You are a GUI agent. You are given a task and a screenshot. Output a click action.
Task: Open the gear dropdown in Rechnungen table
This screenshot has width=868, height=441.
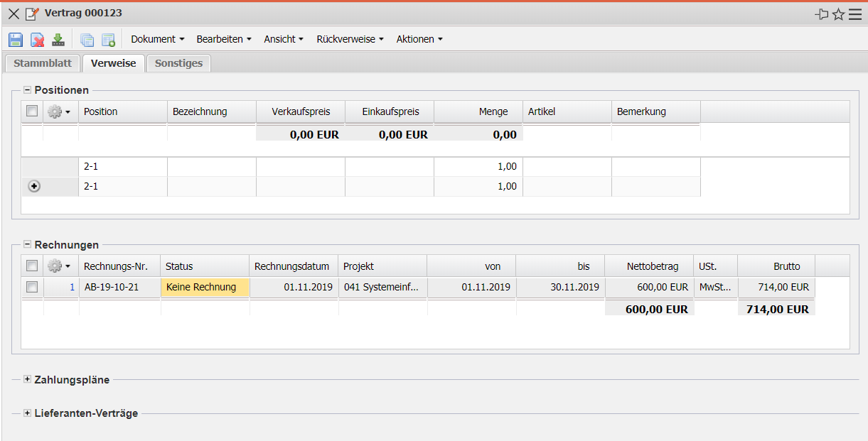pos(58,266)
